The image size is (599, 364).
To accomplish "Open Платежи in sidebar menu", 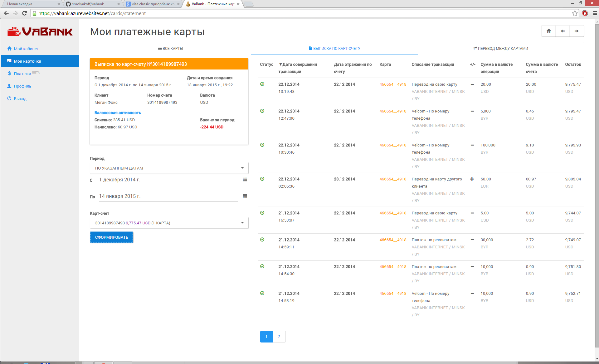I will click(x=22, y=74).
